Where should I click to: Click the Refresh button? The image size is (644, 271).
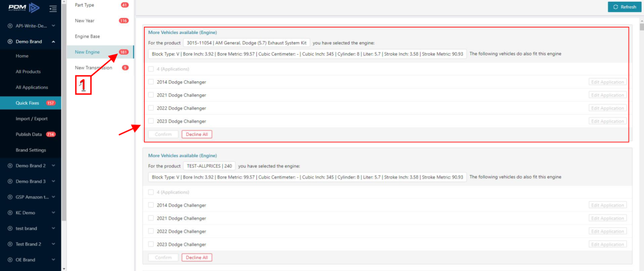coord(624,7)
